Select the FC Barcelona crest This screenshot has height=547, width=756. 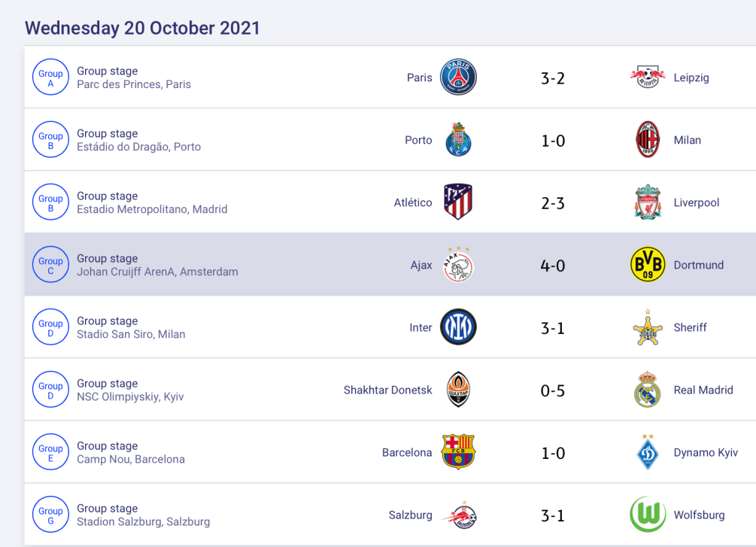click(458, 452)
